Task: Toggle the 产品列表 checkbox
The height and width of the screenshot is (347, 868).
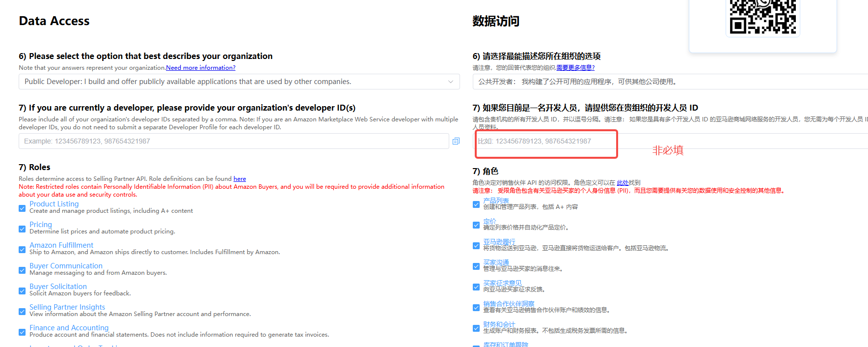Action: click(x=476, y=204)
